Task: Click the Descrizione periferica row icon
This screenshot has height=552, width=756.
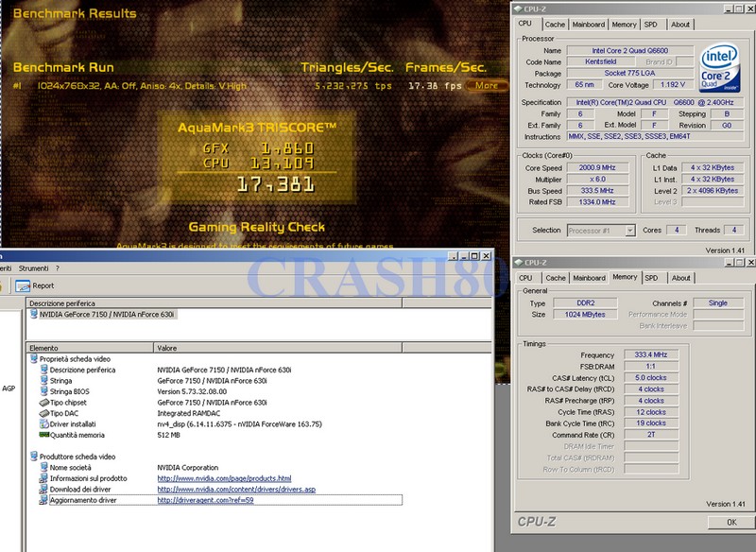Action: pyautogui.click(x=43, y=370)
